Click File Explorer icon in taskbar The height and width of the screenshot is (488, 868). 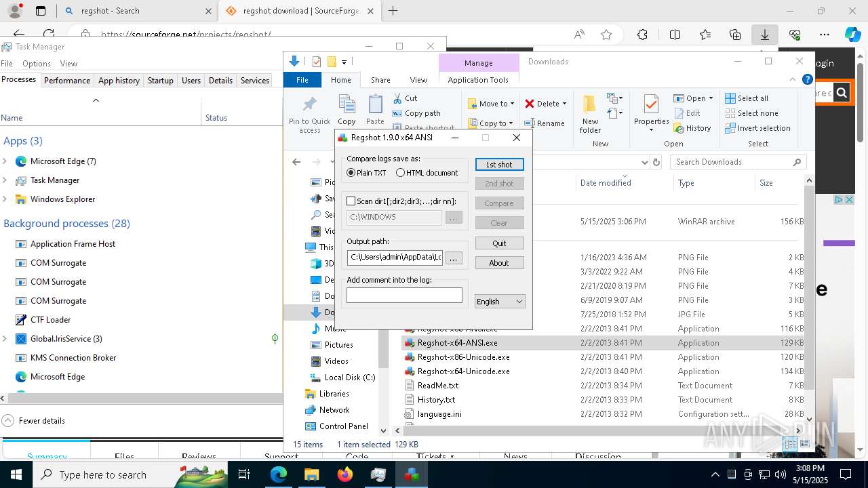[311, 474]
